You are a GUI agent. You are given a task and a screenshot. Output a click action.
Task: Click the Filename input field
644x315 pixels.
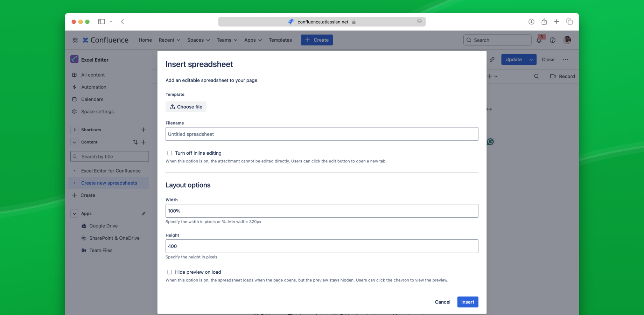[x=322, y=134]
